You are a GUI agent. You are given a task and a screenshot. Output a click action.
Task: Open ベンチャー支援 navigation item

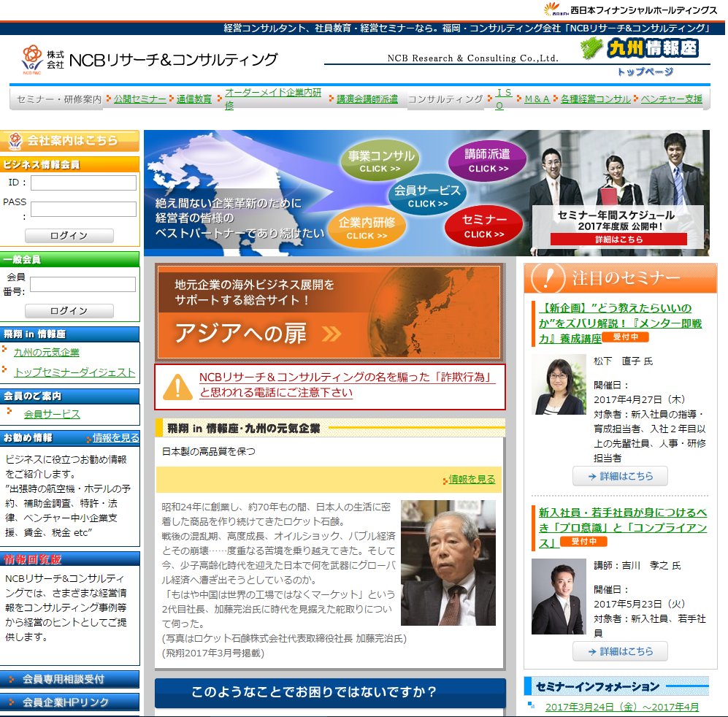671,99
